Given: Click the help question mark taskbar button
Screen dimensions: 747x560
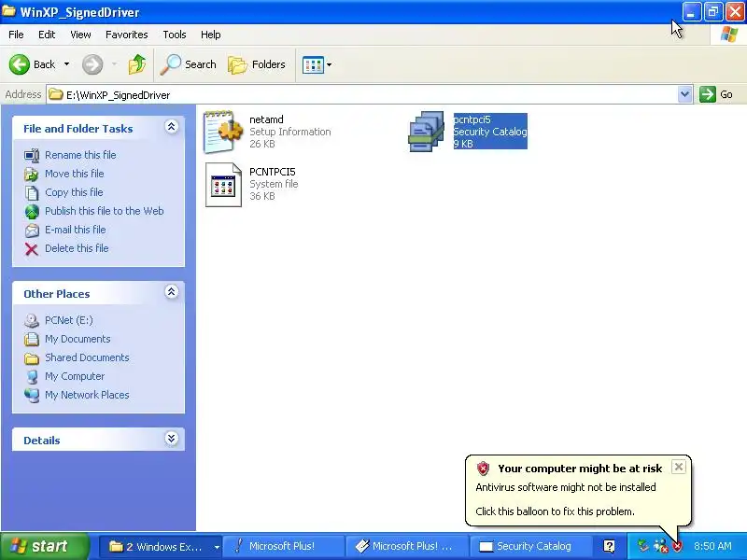Looking at the screenshot, I should [x=609, y=546].
